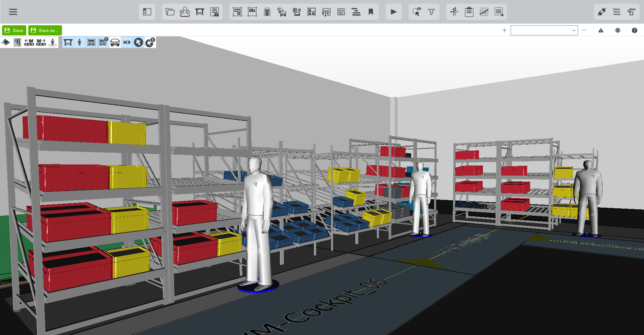Open the settings sliders icon
This screenshot has width=644, height=335.
[x=617, y=12]
